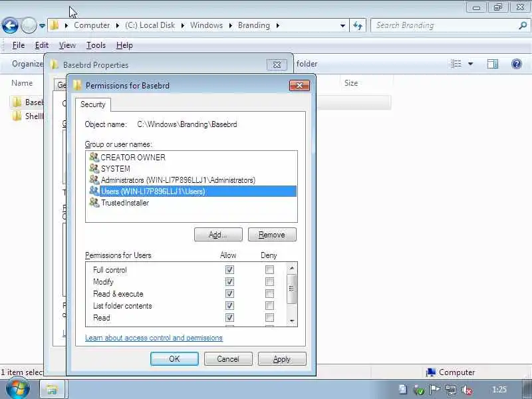The height and width of the screenshot is (399, 532).
Task: Click the taskbar clock showing 1:25
Action: [x=499, y=390]
